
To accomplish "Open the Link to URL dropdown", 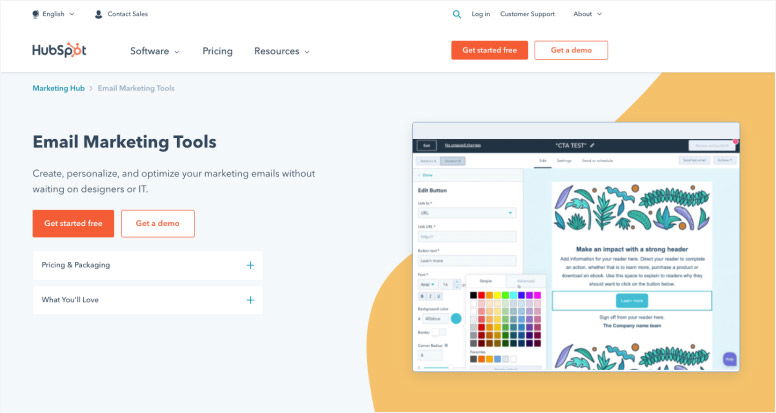I will tap(467, 213).
